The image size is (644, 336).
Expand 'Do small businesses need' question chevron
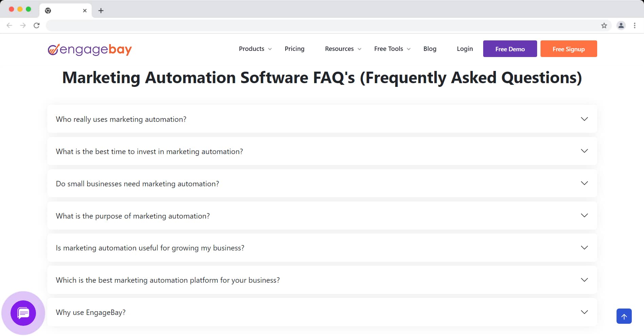click(x=584, y=183)
